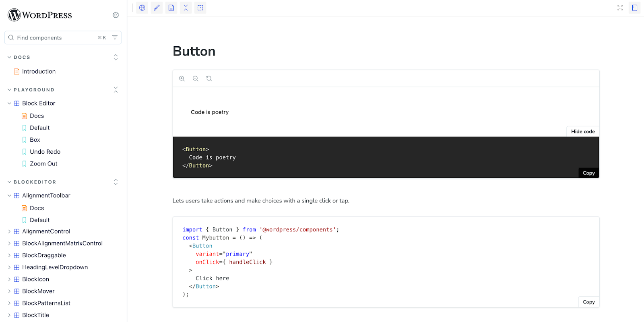
Task: Toggle the collapse arrows toolbar icon
Action: pyautogui.click(x=186, y=8)
